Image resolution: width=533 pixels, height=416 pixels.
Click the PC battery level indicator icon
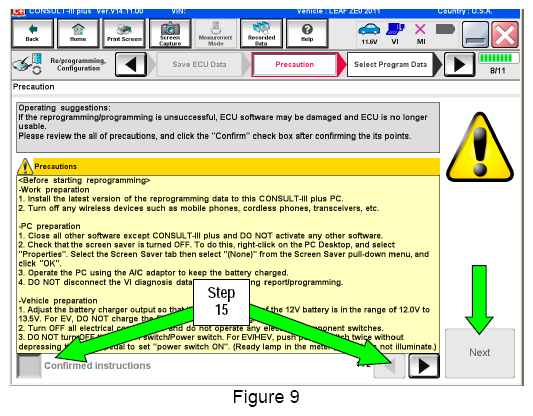pyautogui.click(x=445, y=29)
